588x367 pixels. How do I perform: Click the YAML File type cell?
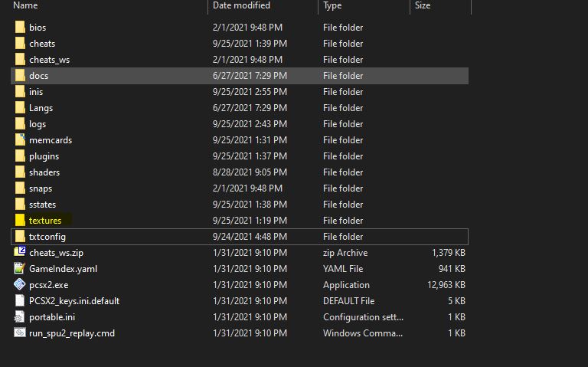(x=343, y=269)
